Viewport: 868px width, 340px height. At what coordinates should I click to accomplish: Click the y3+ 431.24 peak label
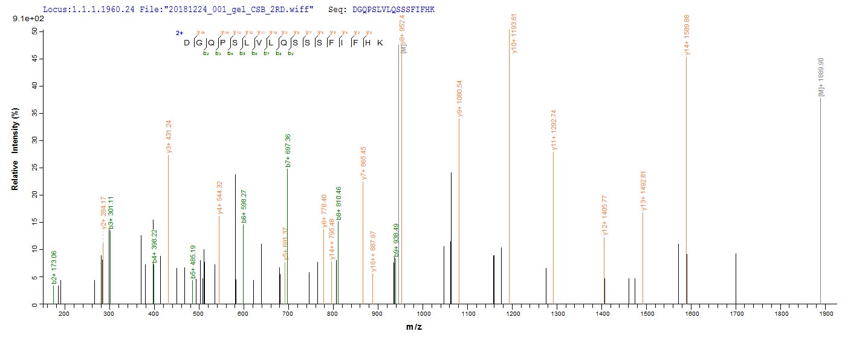(169, 136)
